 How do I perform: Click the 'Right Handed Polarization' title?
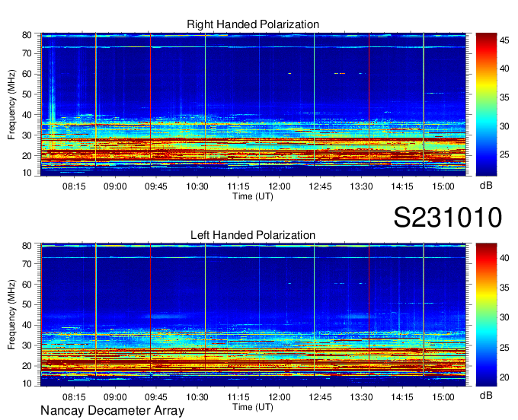[x=253, y=24]
